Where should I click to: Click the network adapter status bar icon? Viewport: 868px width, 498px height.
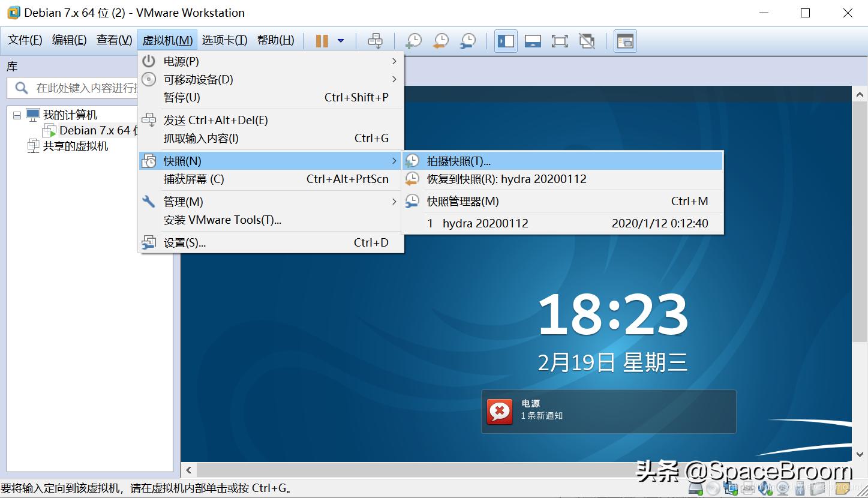(x=731, y=489)
